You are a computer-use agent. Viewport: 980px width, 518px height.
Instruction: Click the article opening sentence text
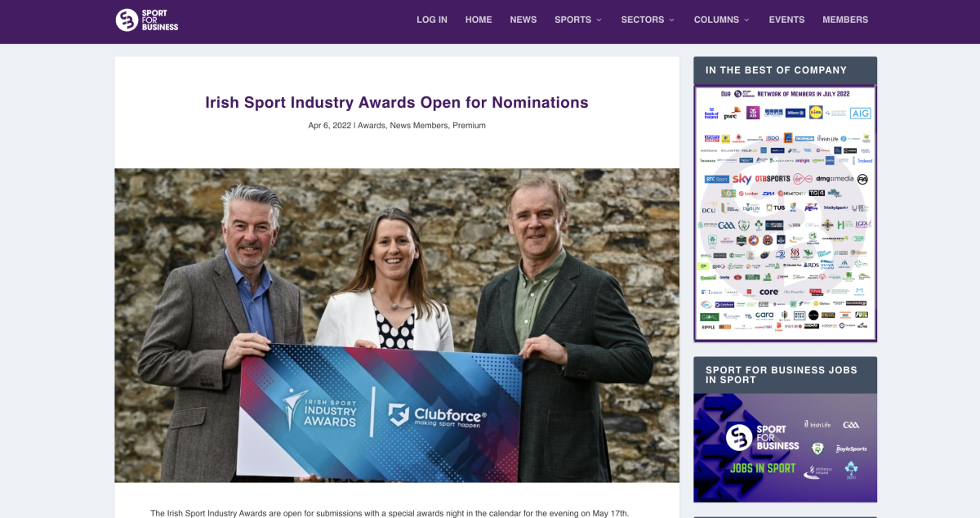[x=390, y=512]
